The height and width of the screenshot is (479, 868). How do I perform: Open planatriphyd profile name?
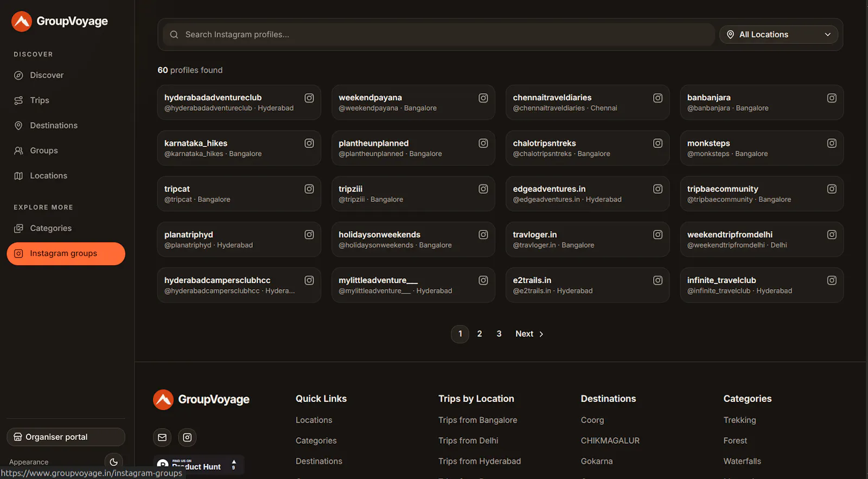tap(189, 235)
